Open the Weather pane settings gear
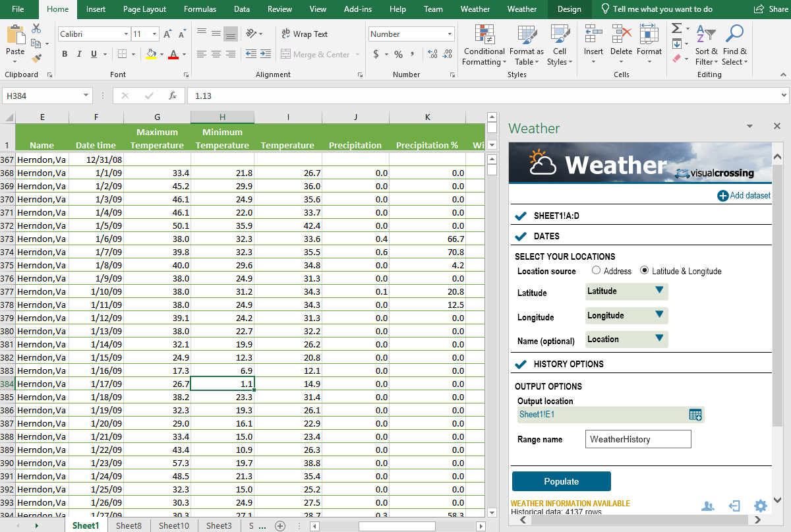The height and width of the screenshot is (532, 791). pyautogui.click(x=761, y=506)
